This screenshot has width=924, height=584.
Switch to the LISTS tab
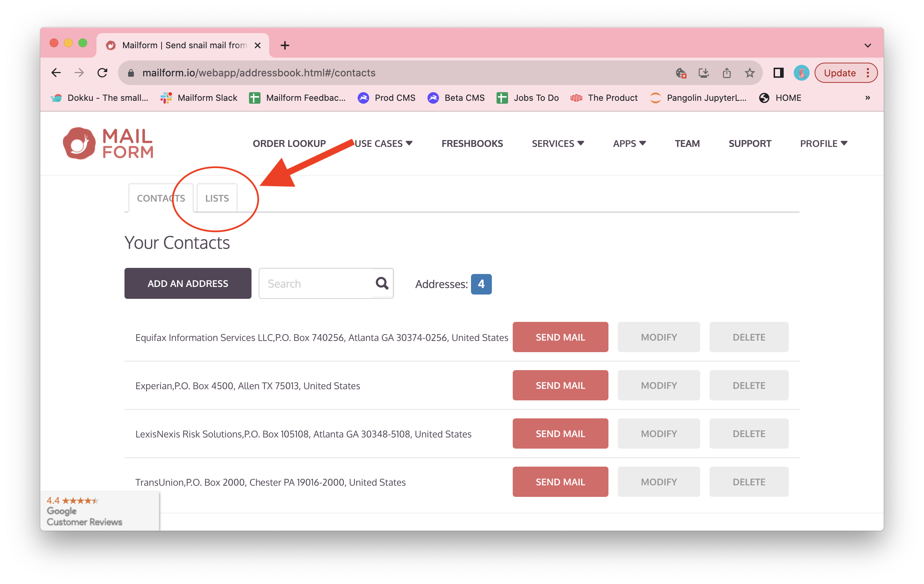coord(217,198)
